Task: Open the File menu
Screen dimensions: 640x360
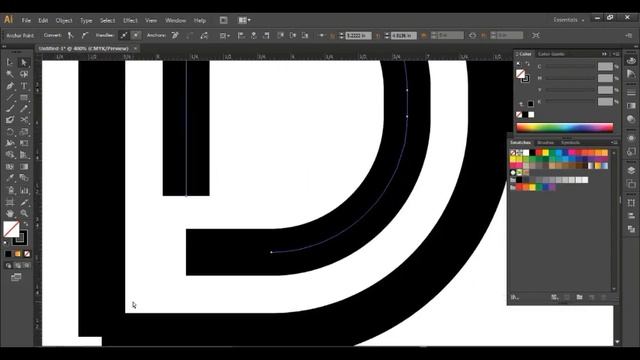Action: click(26, 20)
